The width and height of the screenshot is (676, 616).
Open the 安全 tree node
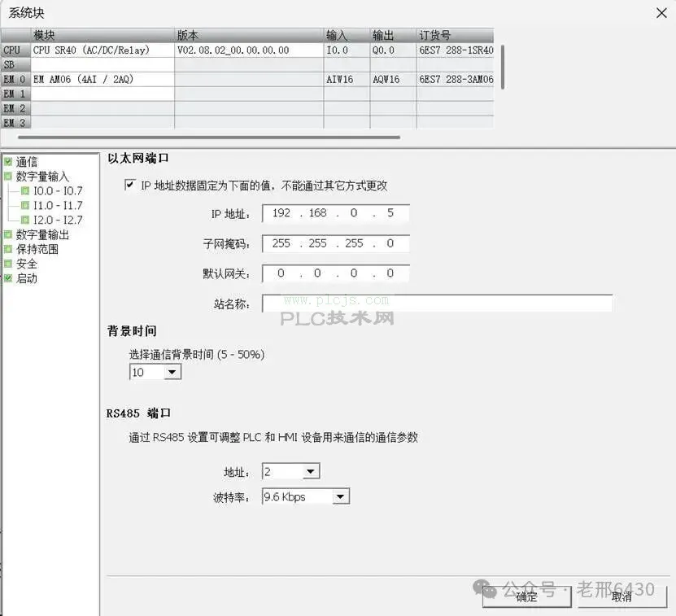coord(27,264)
